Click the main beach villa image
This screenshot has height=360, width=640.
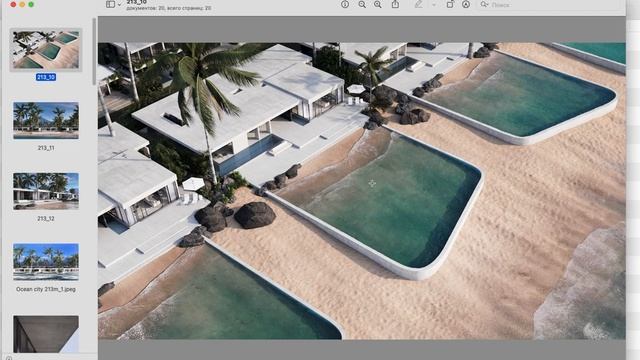click(362, 191)
